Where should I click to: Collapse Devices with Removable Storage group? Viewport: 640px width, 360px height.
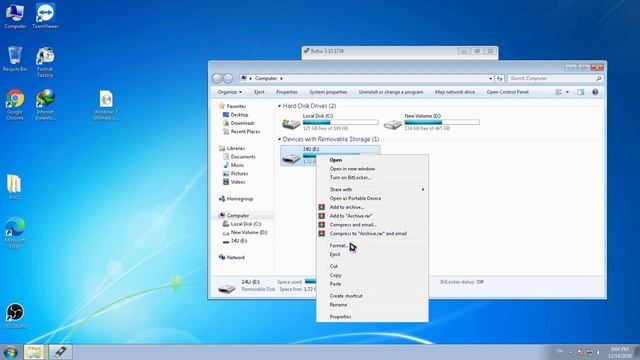(280, 140)
